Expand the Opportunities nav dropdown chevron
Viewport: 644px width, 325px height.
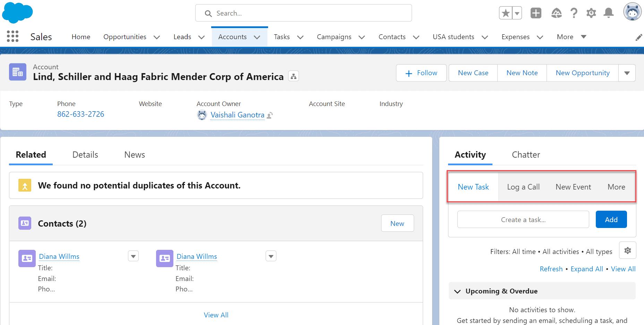click(x=157, y=37)
